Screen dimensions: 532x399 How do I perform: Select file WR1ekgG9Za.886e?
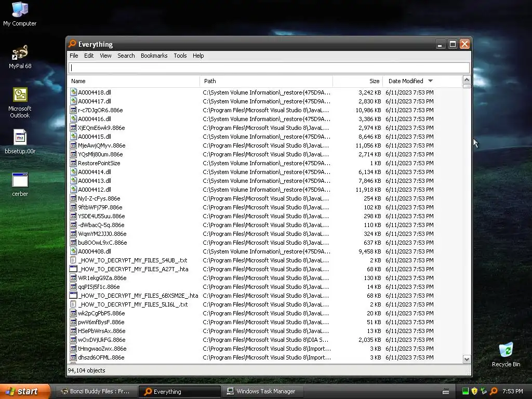click(102, 278)
